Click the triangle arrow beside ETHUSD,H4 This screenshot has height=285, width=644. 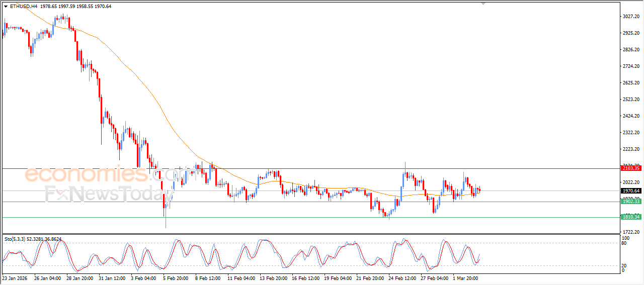(6, 7)
